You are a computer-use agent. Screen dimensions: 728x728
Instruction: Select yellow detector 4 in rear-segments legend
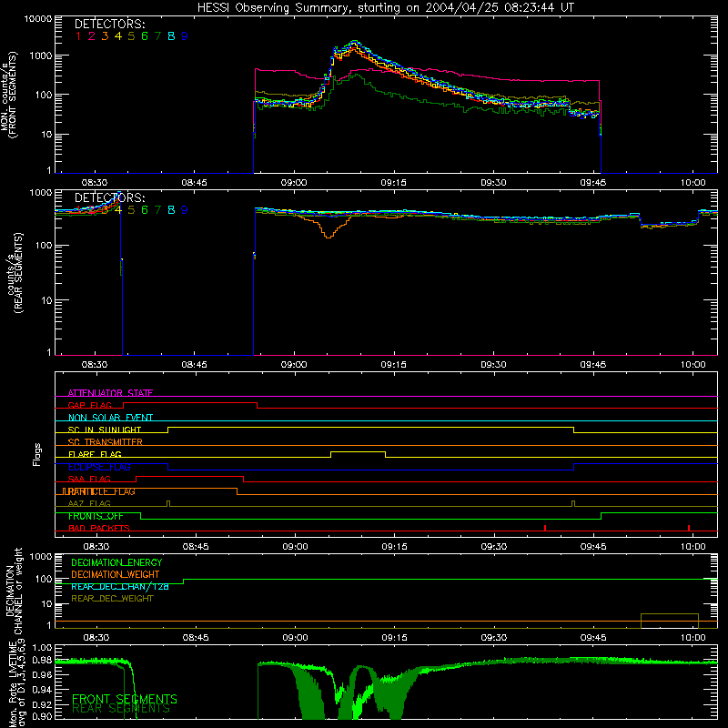[118, 210]
